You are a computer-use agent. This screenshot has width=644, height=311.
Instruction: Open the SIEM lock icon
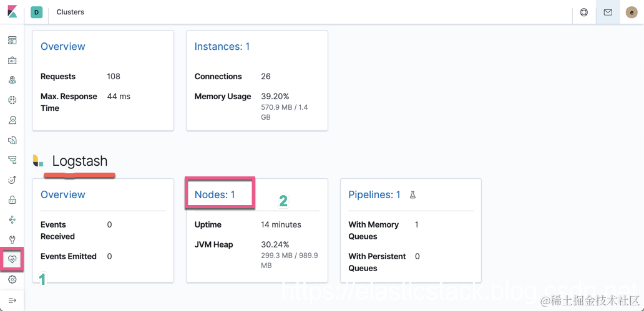(12, 200)
